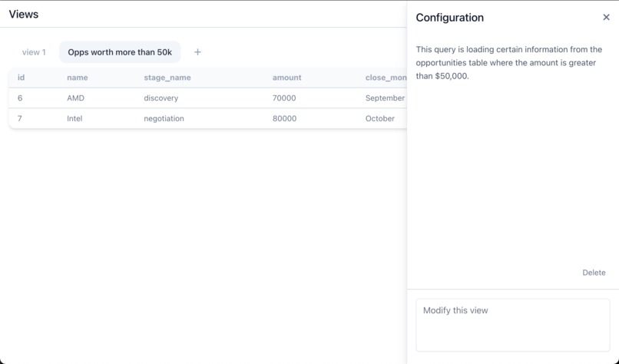Click the Configuration panel heading
This screenshot has height=364, width=619.
[x=449, y=18]
